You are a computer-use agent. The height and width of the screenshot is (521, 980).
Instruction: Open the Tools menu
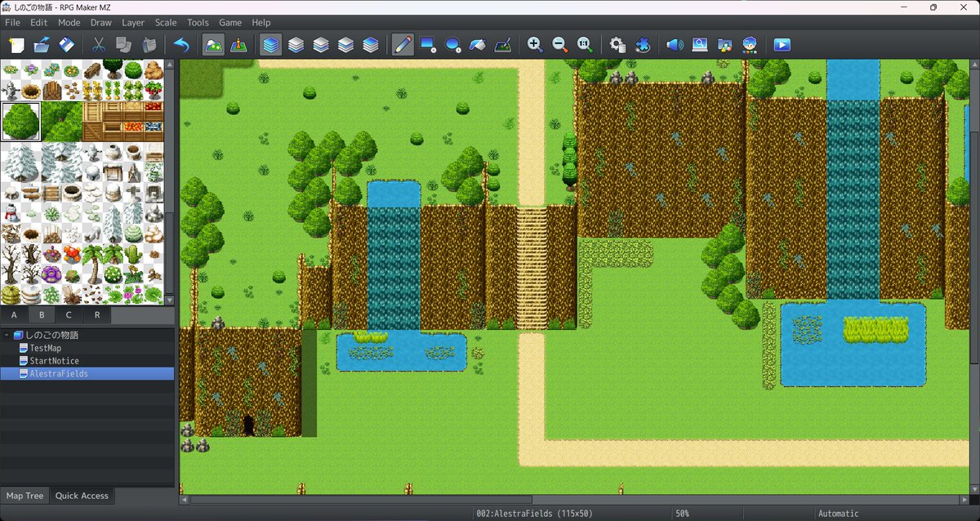198,23
